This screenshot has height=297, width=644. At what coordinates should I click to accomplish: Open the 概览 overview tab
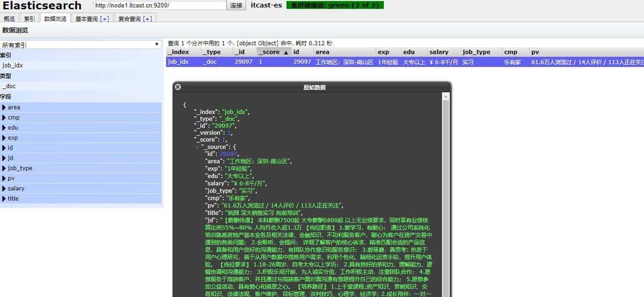9,19
